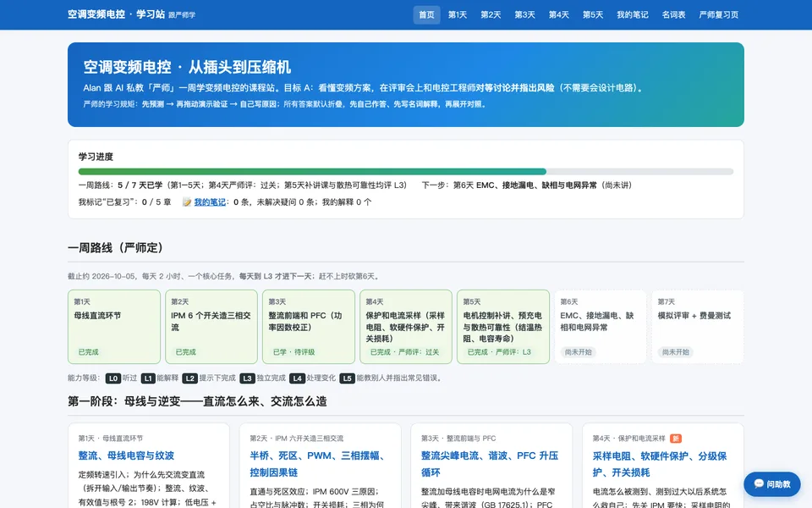Click the L1 level badge
This screenshot has width=812, height=508.
click(x=148, y=378)
